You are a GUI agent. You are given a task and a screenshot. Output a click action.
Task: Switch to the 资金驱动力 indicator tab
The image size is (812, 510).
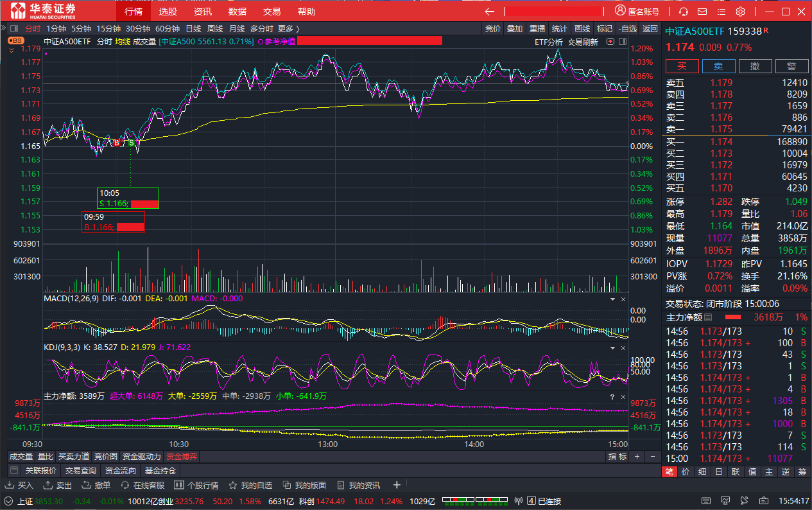[x=142, y=457]
